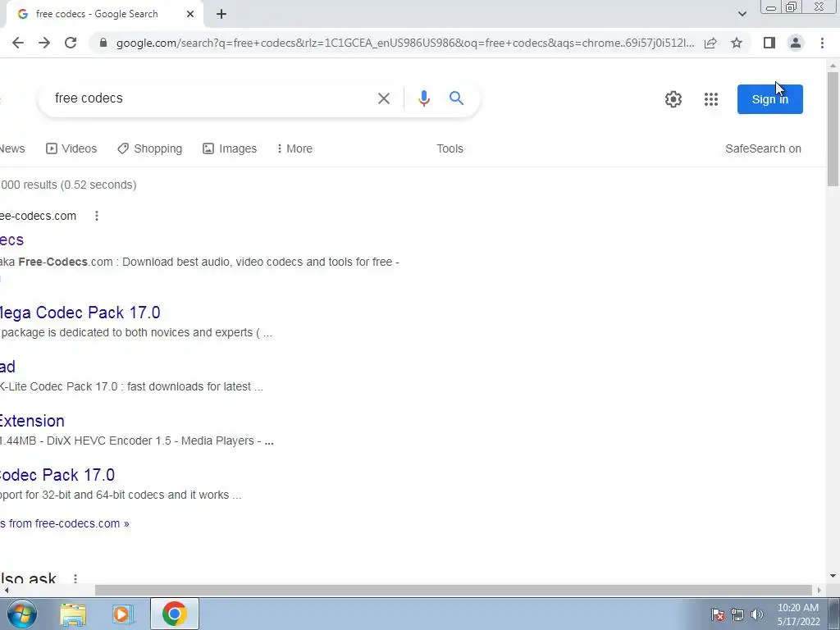Open Codec Pack 17.0 sitelink

pyautogui.click(x=57, y=475)
